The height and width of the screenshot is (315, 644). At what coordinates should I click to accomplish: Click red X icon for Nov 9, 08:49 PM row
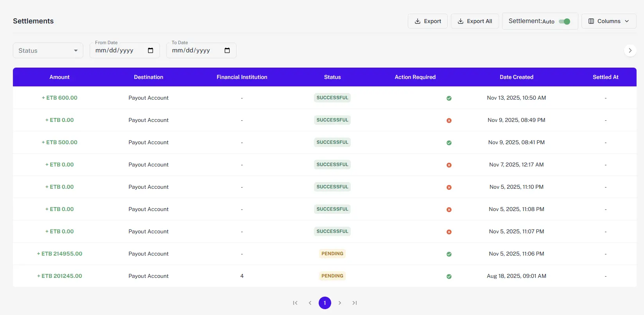449,120
